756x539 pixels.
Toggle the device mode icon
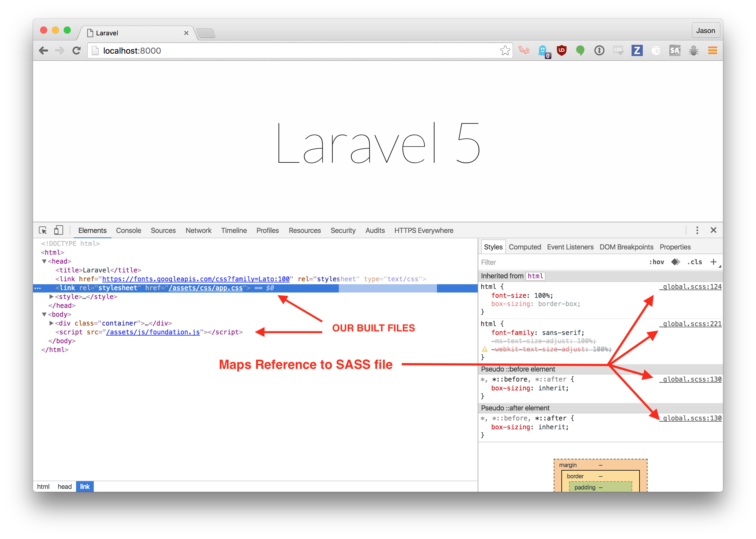[59, 230]
